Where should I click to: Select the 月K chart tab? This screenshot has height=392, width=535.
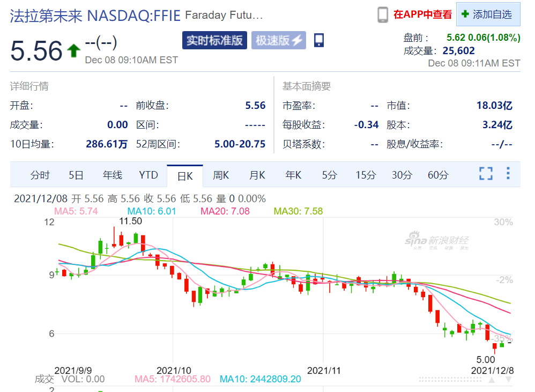coord(257,175)
